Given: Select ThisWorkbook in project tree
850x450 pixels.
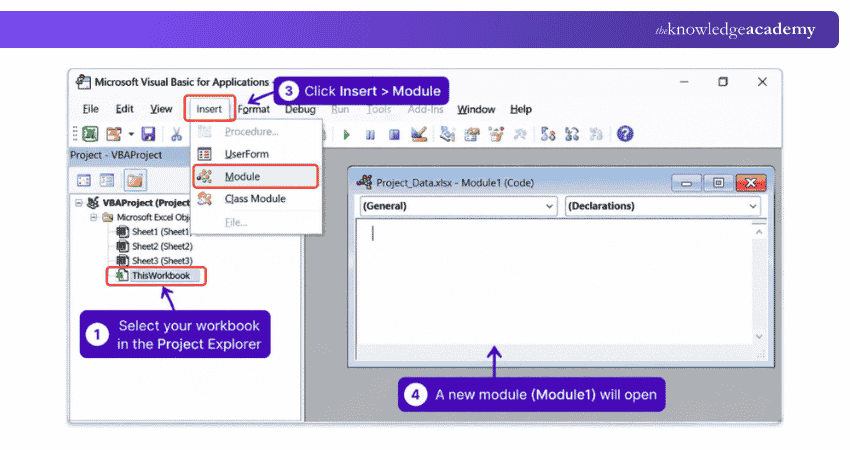Looking at the screenshot, I should (x=161, y=275).
